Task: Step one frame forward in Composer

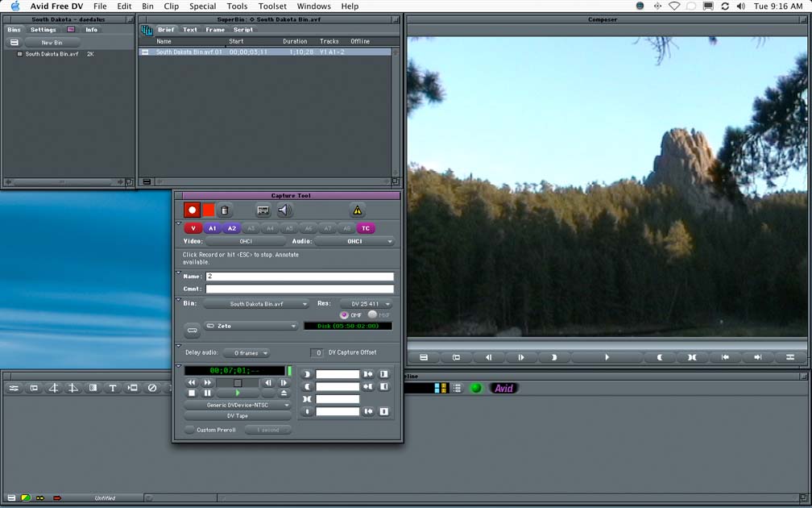Action: [521, 357]
